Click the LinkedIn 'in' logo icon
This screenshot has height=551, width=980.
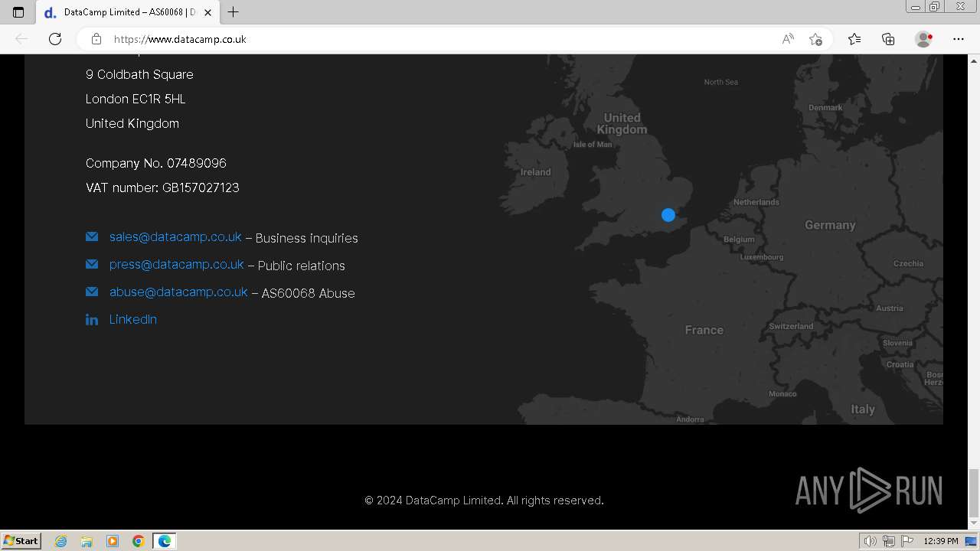click(x=92, y=320)
